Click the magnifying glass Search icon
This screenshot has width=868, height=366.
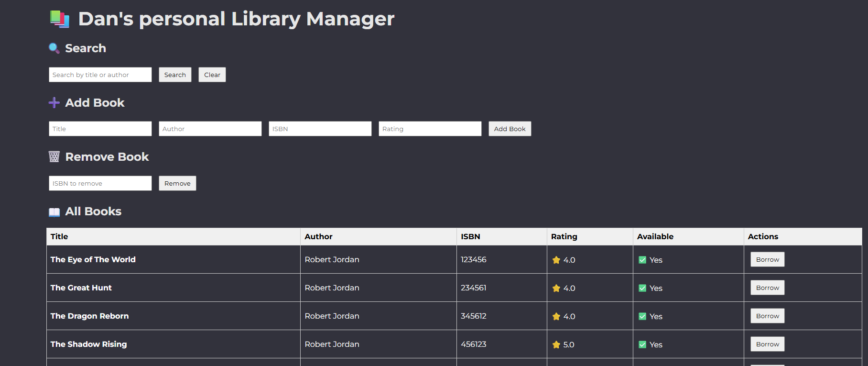54,48
